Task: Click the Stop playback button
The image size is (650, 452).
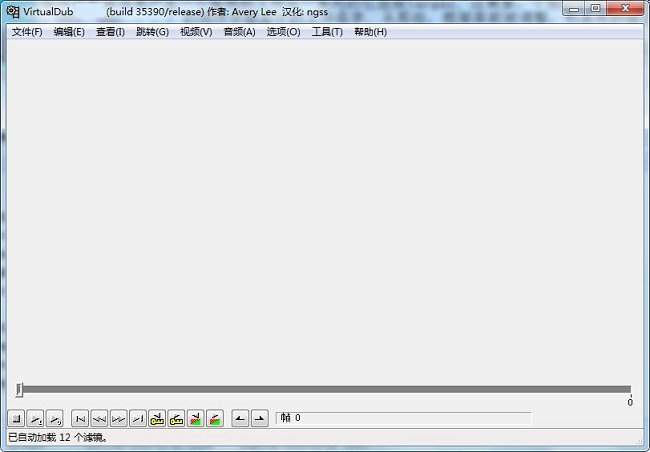Action: [16, 419]
